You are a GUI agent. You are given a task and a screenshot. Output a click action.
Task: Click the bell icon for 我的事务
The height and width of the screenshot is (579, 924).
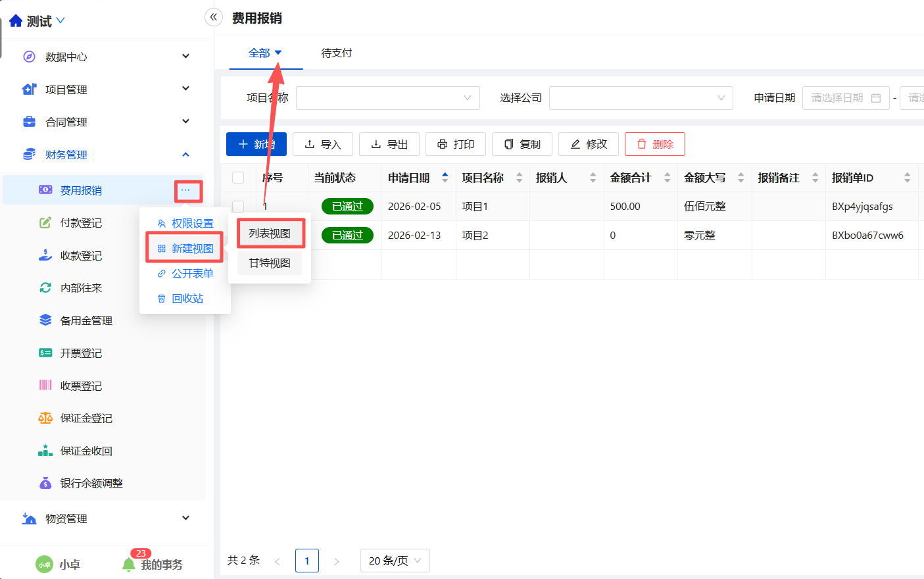coord(128,565)
